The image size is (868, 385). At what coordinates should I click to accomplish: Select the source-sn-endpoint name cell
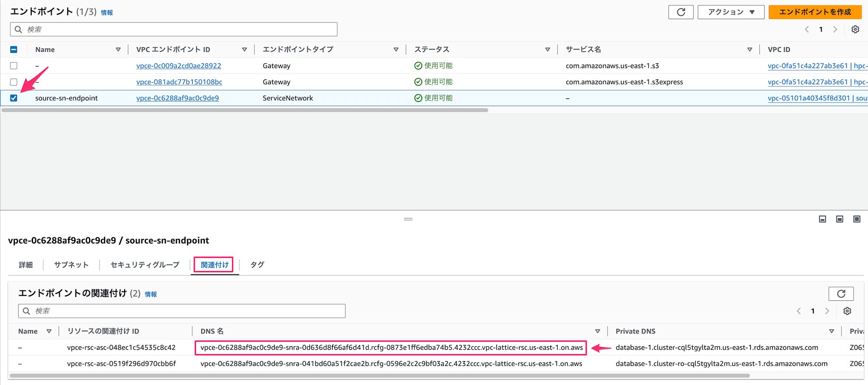tap(66, 98)
